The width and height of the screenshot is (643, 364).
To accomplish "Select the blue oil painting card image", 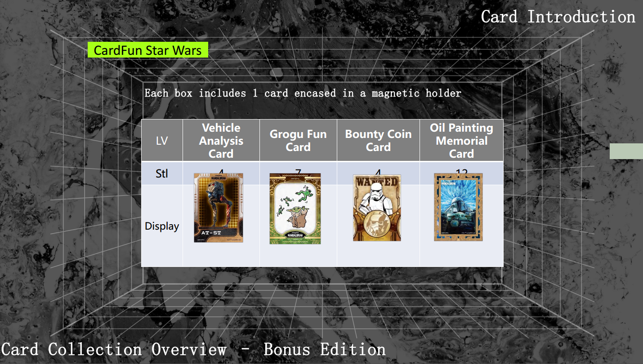I will click(x=458, y=207).
